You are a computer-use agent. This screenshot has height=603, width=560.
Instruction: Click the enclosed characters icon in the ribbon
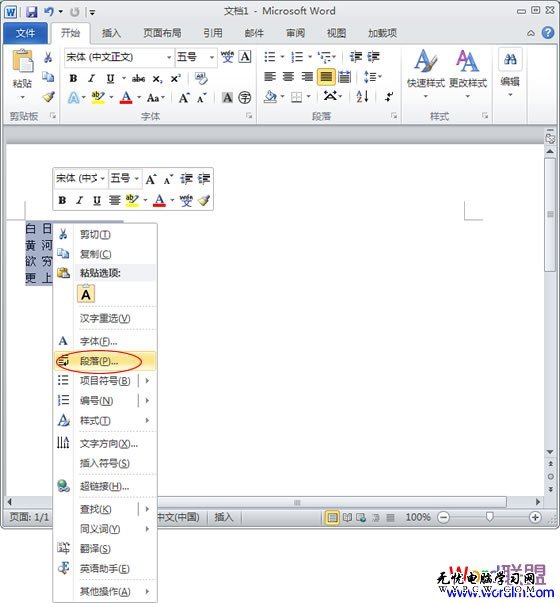(245, 97)
